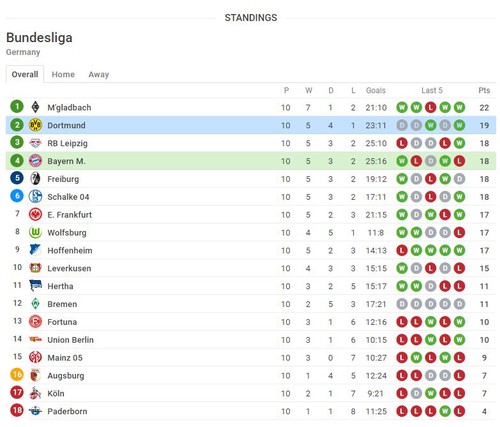Click the Goals column header

pos(376,90)
